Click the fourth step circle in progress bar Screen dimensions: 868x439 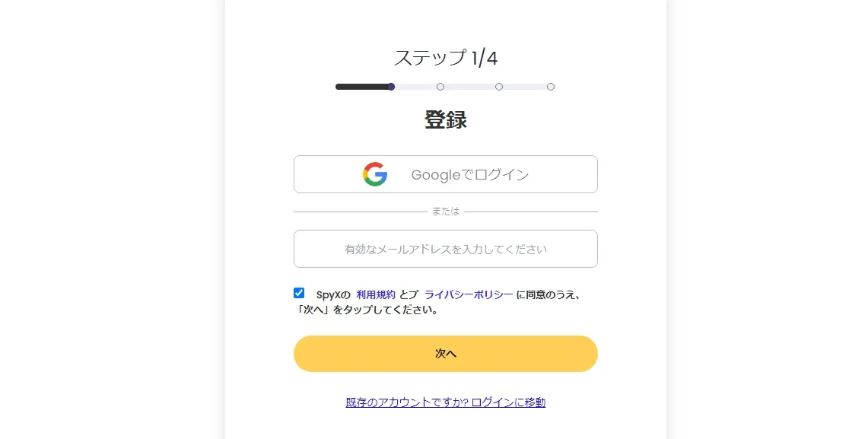[551, 87]
